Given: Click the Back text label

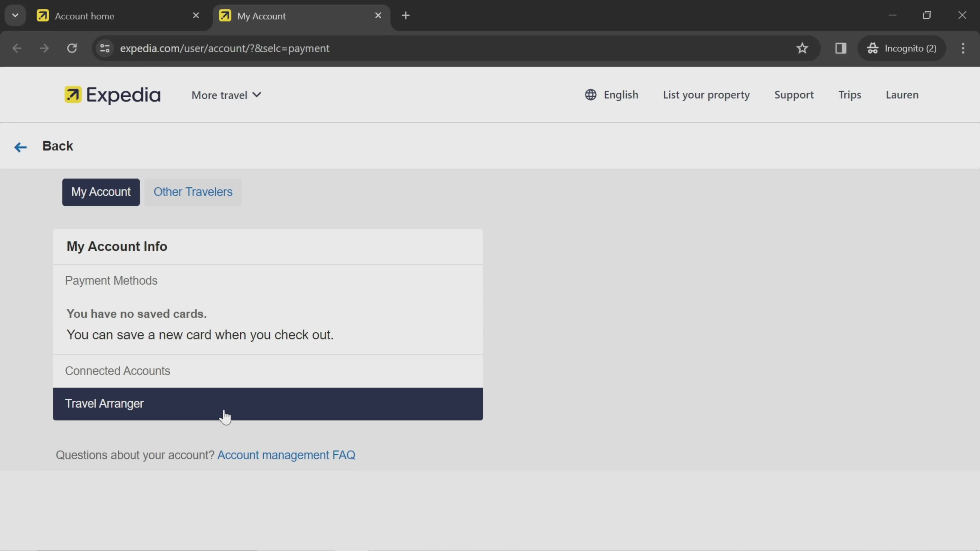Looking at the screenshot, I should coord(57,146).
